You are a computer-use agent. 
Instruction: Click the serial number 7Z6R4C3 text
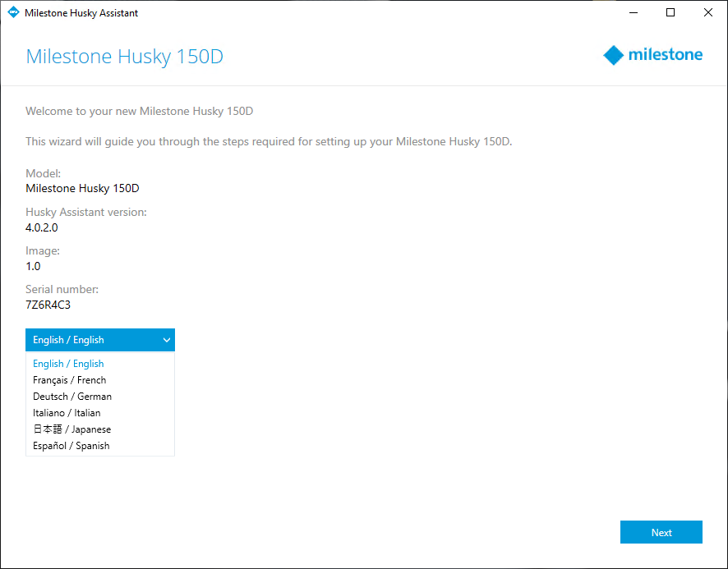[x=48, y=305]
